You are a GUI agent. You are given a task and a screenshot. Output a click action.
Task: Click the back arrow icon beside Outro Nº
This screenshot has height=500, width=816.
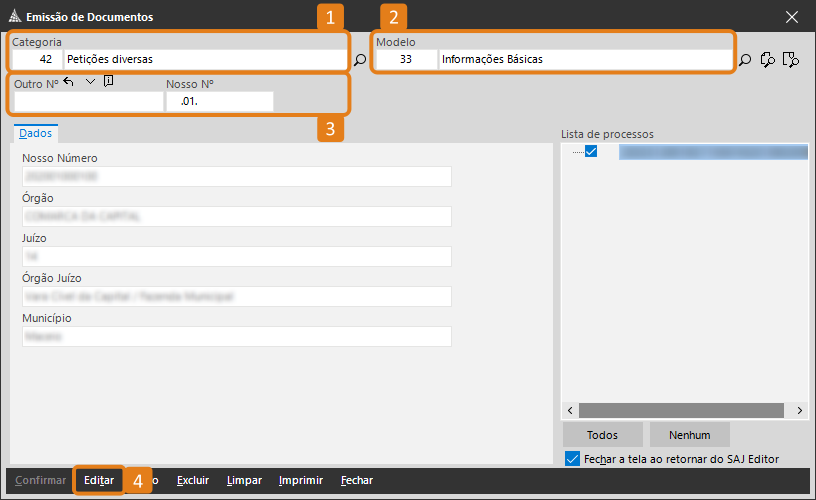pyautogui.click(x=69, y=82)
